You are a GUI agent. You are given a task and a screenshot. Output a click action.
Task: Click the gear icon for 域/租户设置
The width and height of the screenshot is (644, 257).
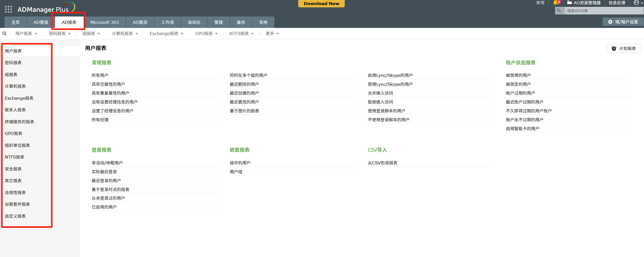pyautogui.click(x=610, y=22)
